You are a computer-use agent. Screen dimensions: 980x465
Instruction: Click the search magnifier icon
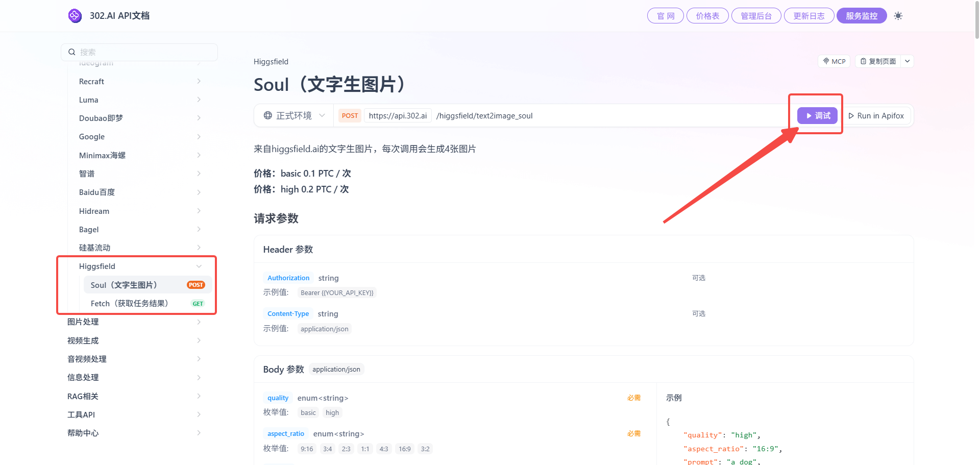[x=72, y=52]
